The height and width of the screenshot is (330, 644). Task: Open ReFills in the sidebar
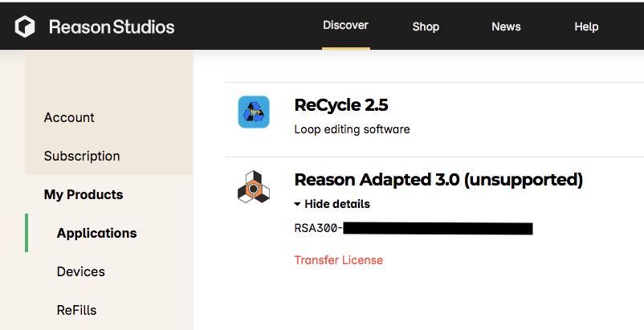coord(76,310)
